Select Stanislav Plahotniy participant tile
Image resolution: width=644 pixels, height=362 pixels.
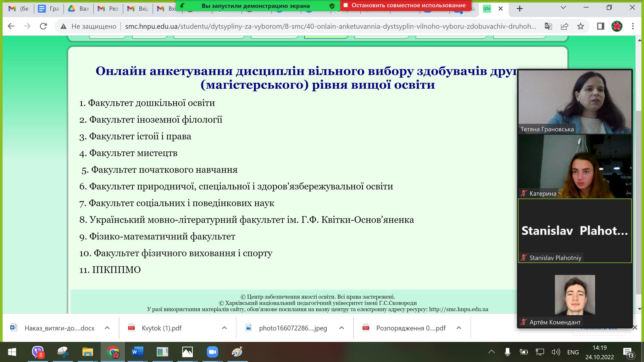pyautogui.click(x=575, y=231)
